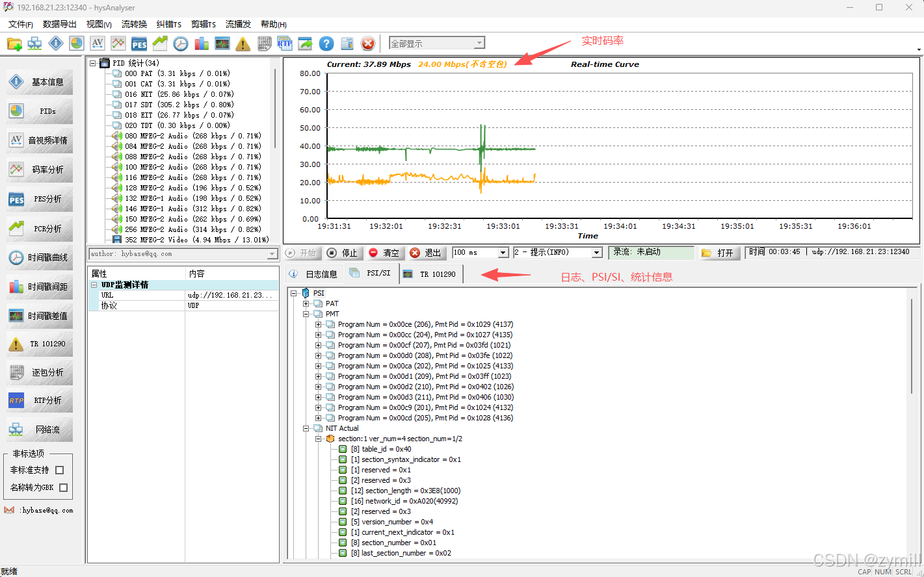The width and height of the screenshot is (924, 577).
Task: Switch to the TR 101290 tab
Action: point(430,274)
